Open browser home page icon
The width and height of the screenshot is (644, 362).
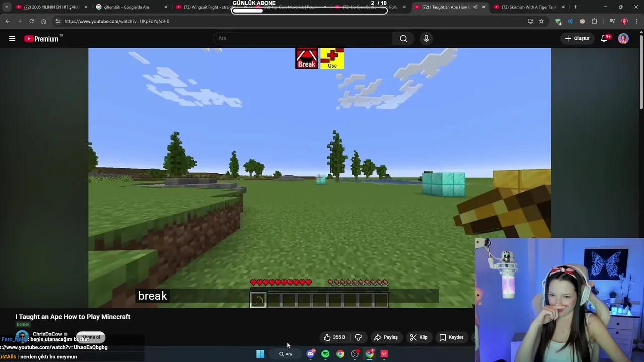43,21
